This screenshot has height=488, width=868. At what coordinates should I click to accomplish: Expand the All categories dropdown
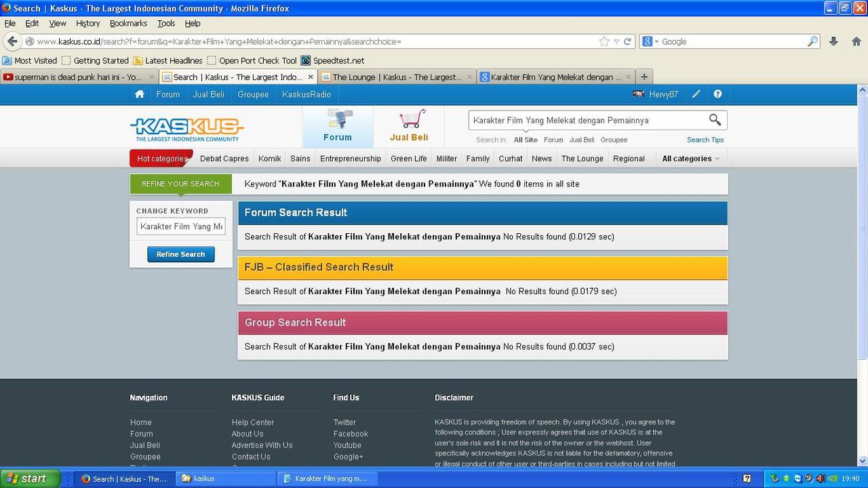click(690, 159)
